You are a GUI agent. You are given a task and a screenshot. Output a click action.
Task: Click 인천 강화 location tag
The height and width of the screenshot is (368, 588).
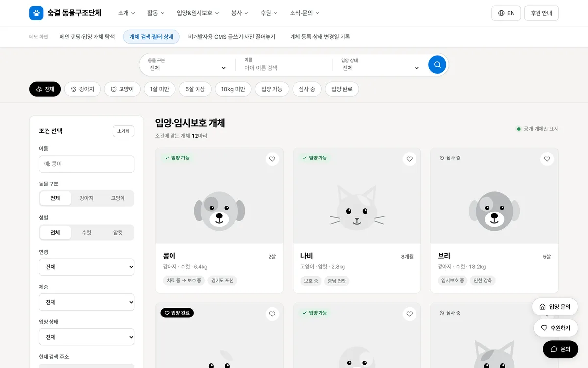coord(483,281)
